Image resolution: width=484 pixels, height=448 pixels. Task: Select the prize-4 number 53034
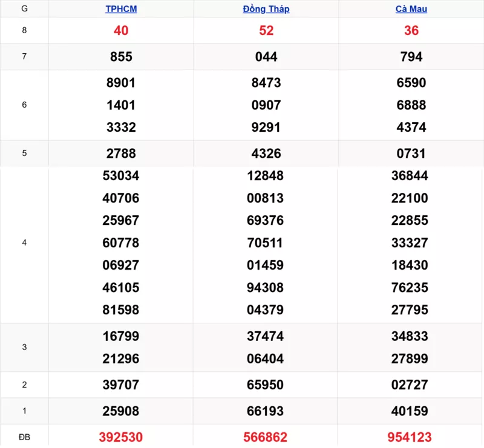[x=121, y=176]
